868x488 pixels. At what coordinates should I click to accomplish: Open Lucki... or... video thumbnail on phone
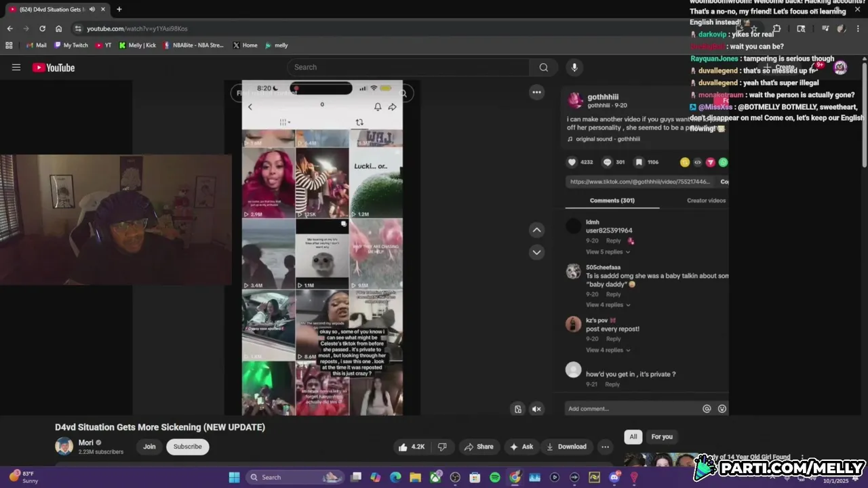376,183
